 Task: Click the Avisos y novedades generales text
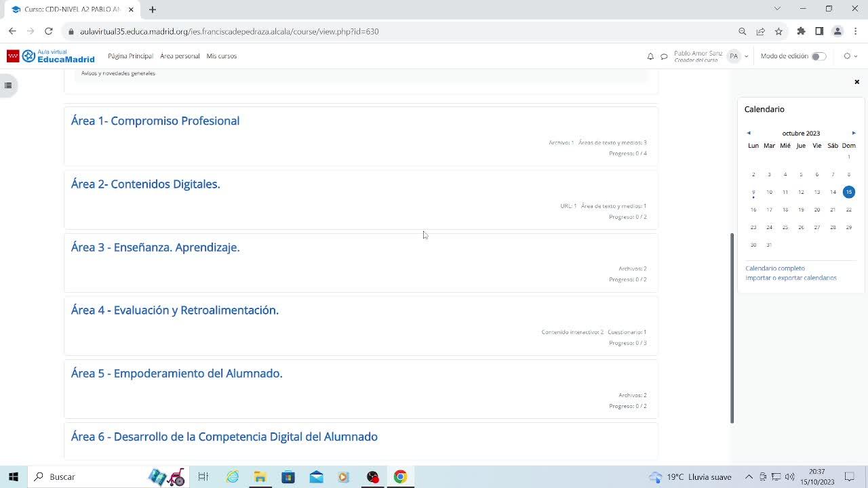point(118,73)
